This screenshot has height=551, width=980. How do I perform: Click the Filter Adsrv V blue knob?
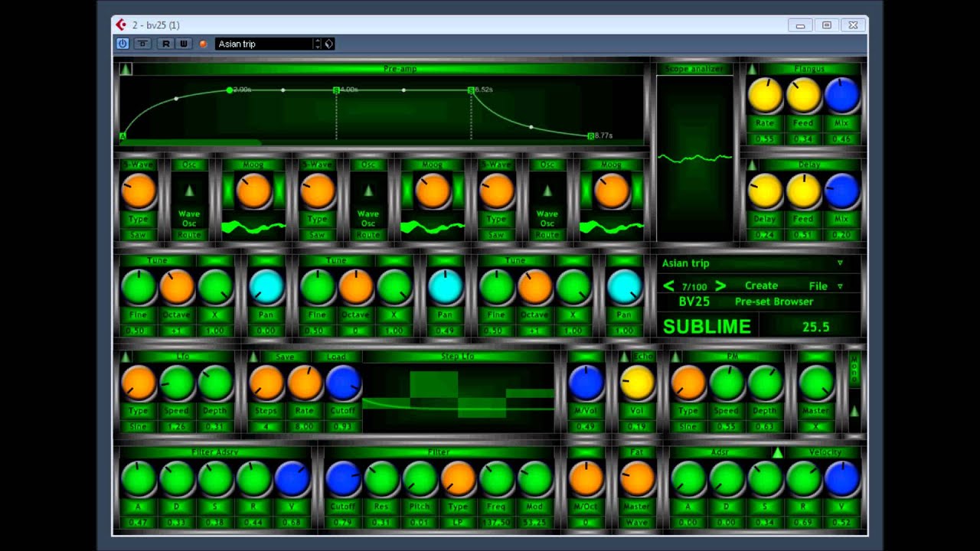[x=292, y=478]
